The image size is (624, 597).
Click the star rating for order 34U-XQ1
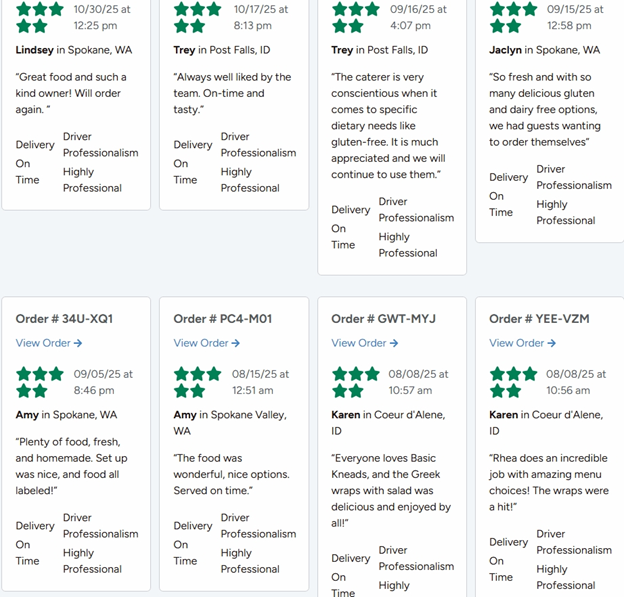[40, 382]
